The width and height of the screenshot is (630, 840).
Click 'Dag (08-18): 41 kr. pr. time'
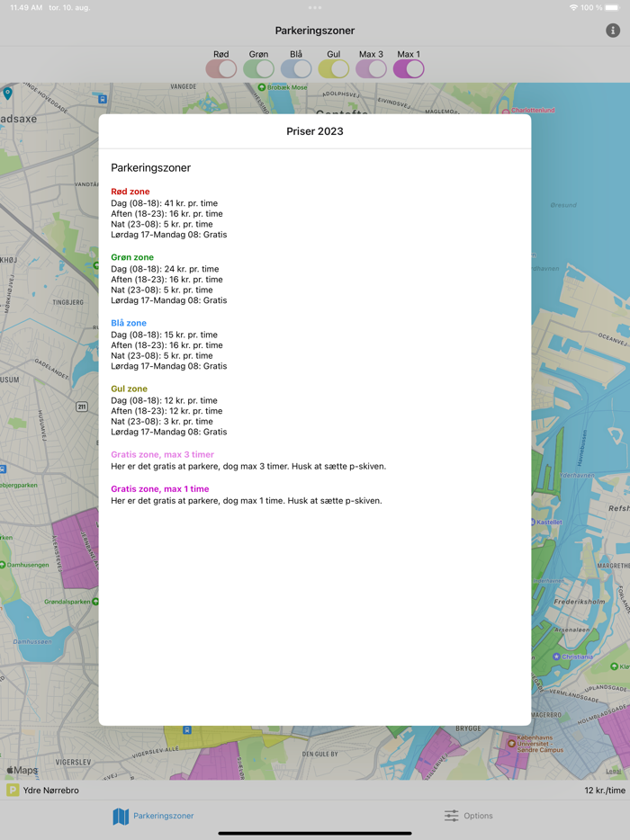point(164,203)
